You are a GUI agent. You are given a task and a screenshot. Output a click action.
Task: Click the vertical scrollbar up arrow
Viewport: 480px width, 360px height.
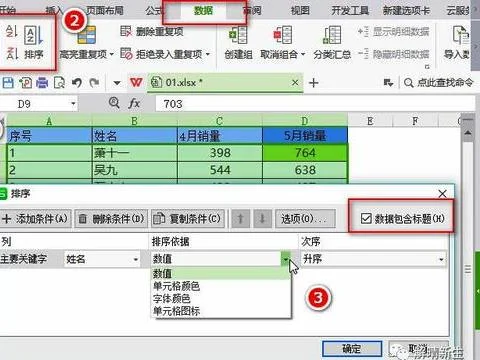coord(468,133)
